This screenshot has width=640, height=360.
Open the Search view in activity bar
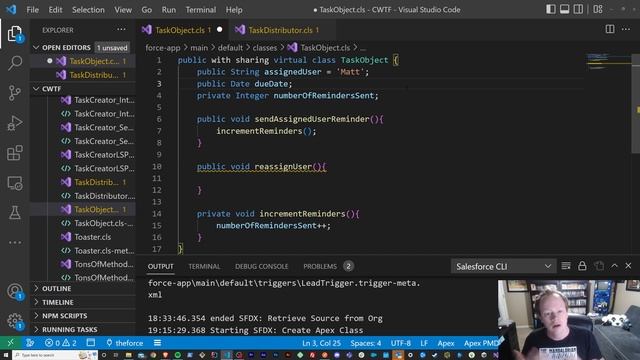[15, 63]
